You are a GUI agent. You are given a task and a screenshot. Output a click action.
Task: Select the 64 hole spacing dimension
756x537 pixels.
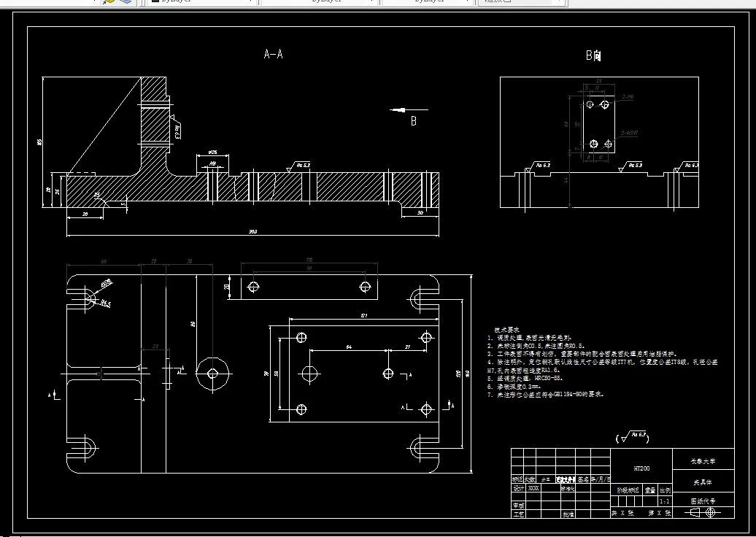pos(349,347)
